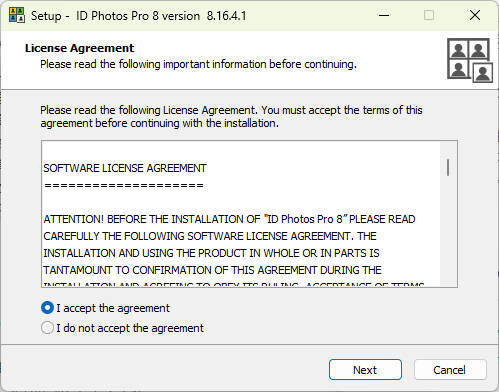Click the four-portrait ID Photos logo in header
Screen dimensions: 499x392
click(470, 60)
